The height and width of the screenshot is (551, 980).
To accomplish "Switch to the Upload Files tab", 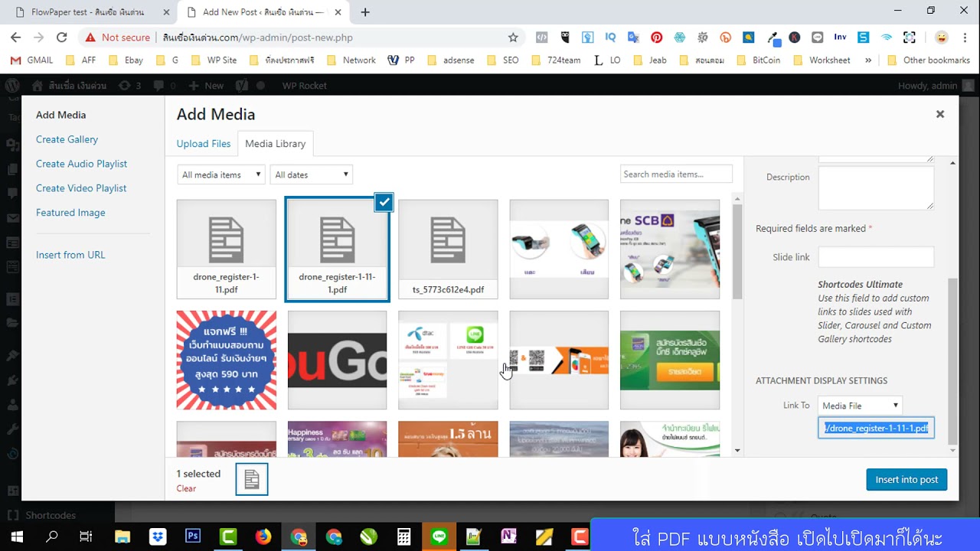I will (204, 144).
